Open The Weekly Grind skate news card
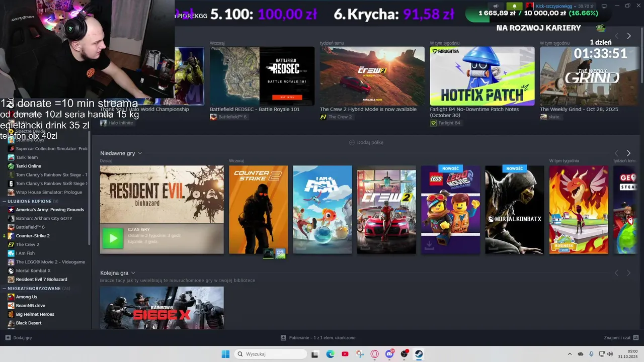 589,76
